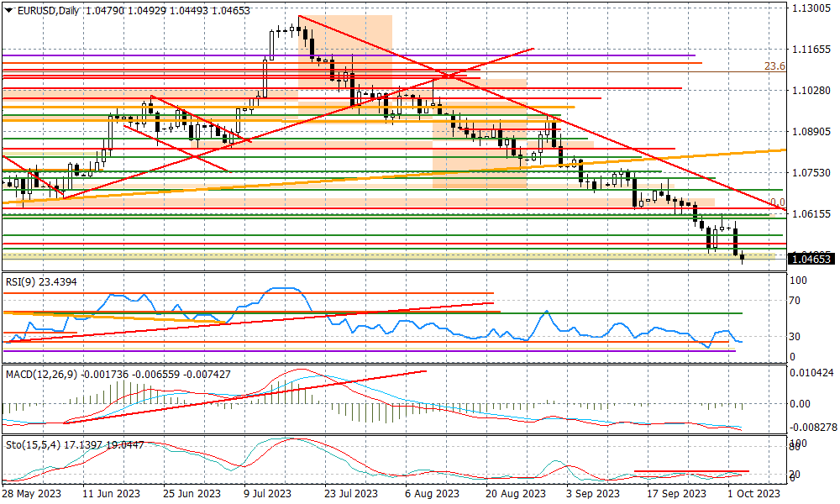Click the 20 Aug 2023 date label
Viewport: 840px width, 504px height.
pyautogui.click(x=509, y=494)
